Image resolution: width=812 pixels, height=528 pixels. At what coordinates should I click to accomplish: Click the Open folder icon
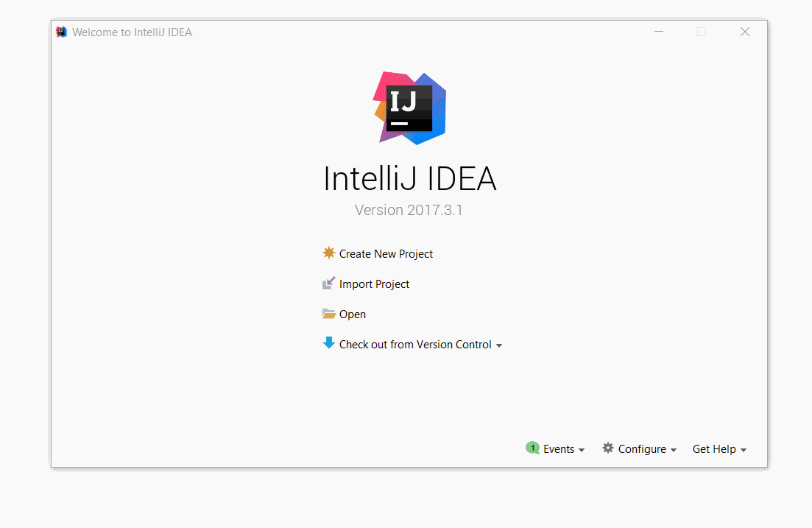point(329,314)
